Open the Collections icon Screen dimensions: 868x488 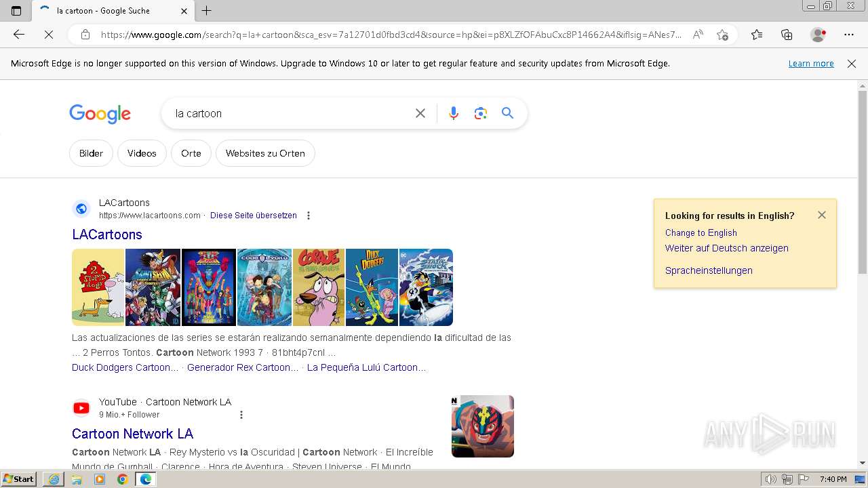pos(787,35)
